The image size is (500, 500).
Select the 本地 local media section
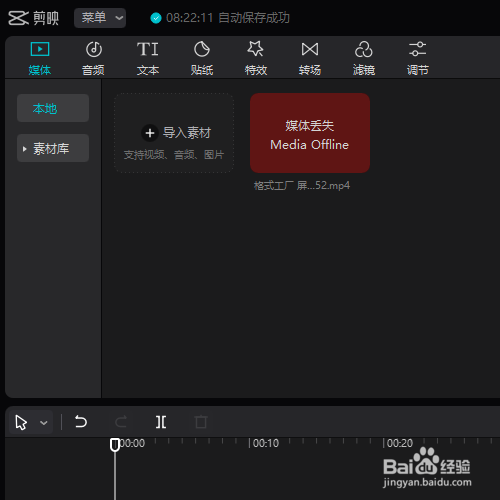(53, 108)
